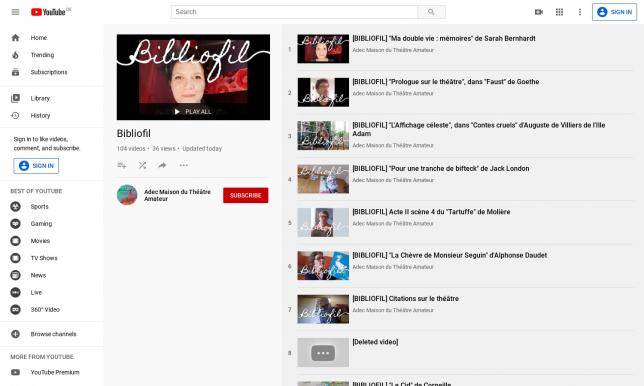Subscribe to Adec Maison du Théâtre Amateur

(x=246, y=195)
